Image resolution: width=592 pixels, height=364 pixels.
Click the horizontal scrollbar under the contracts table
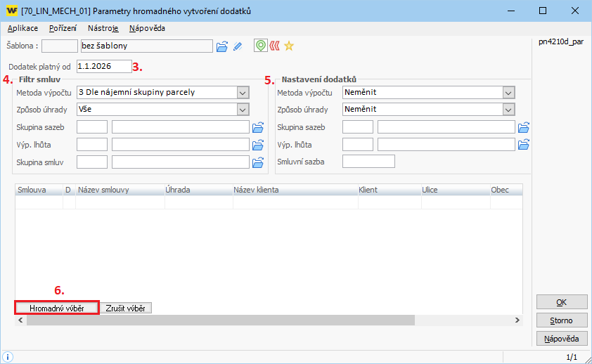point(267,320)
